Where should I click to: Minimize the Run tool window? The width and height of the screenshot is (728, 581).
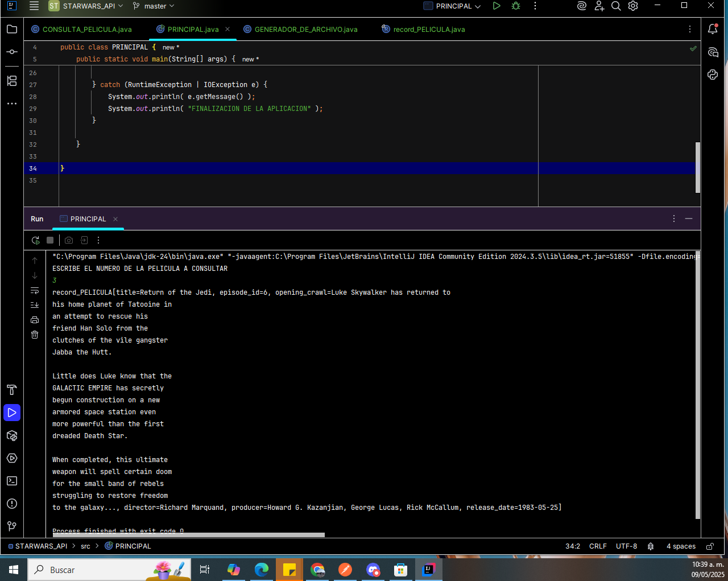point(689,219)
